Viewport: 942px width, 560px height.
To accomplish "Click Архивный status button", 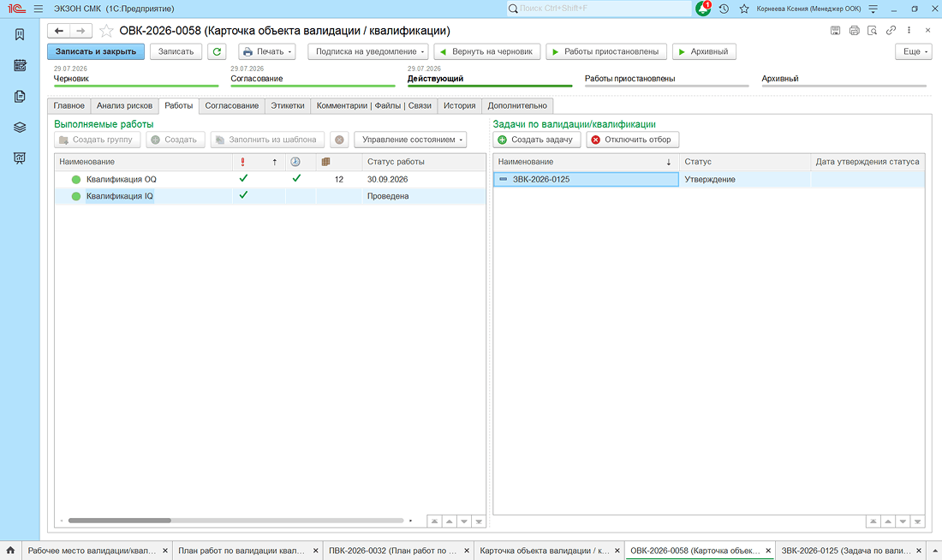I will [704, 51].
